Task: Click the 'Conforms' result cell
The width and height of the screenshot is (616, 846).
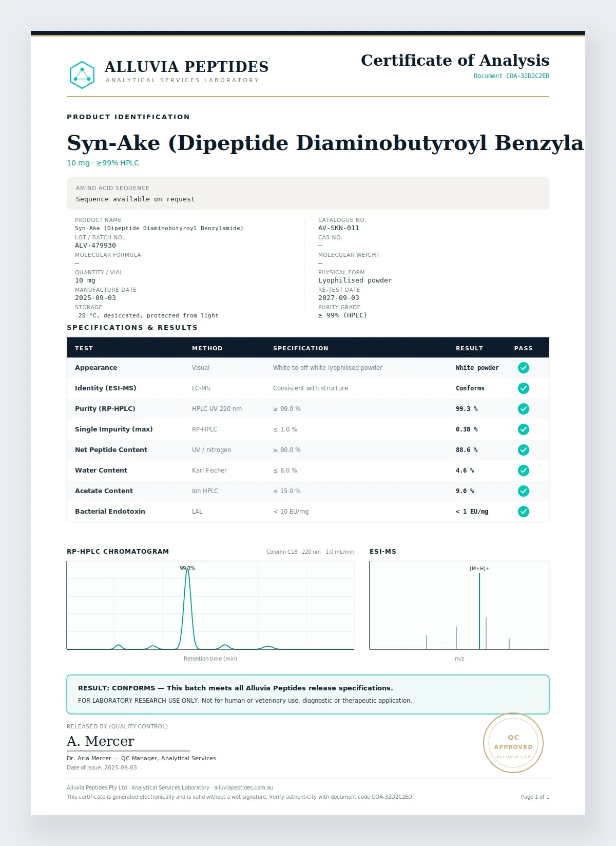Action: point(470,388)
